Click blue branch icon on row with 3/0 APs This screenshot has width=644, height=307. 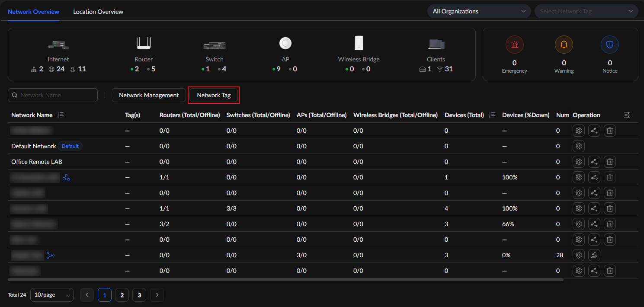[51, 255]
